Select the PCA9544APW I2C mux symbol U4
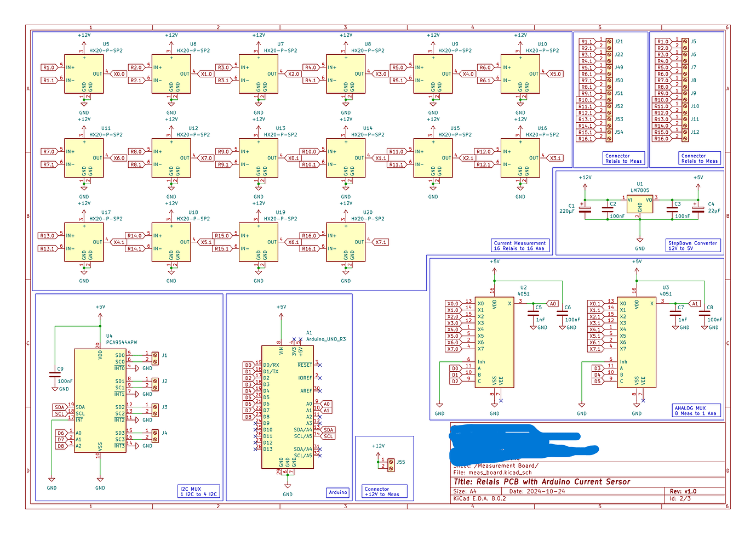This screenshot has width=756, height=534. [100, 400]
